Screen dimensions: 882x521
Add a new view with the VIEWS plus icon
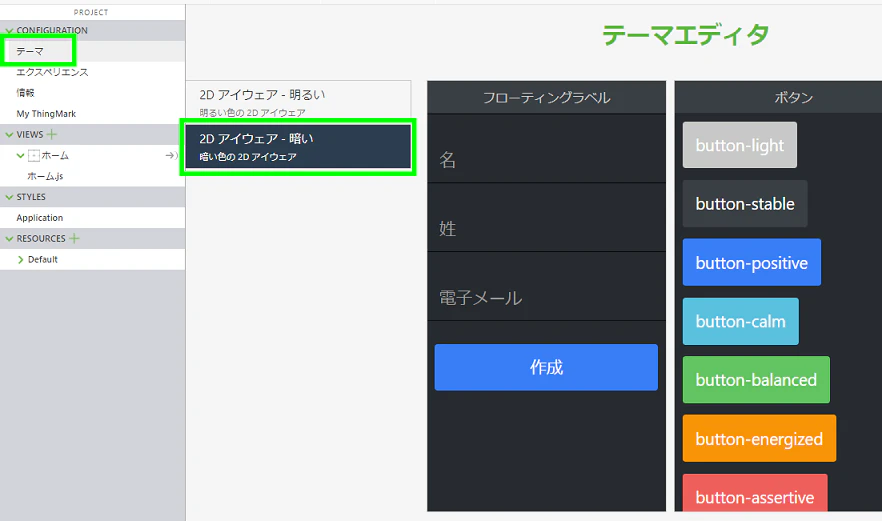coord(52,134)
